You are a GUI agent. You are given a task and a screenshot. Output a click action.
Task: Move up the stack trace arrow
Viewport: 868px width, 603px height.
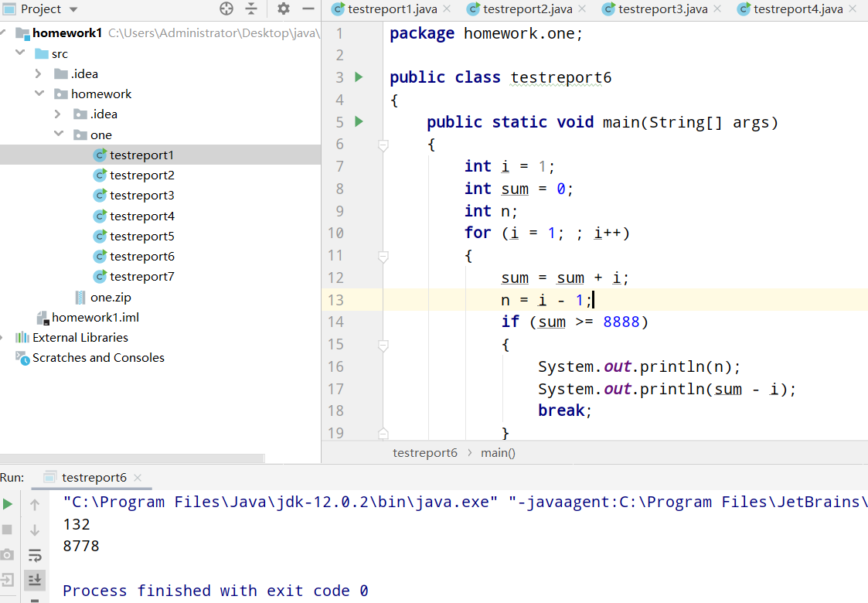35,505
